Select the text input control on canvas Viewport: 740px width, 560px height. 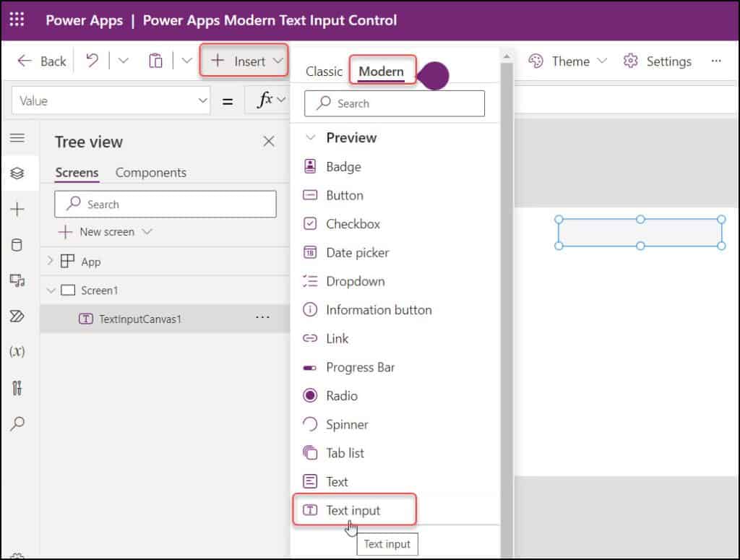click(x=640, y=232)
